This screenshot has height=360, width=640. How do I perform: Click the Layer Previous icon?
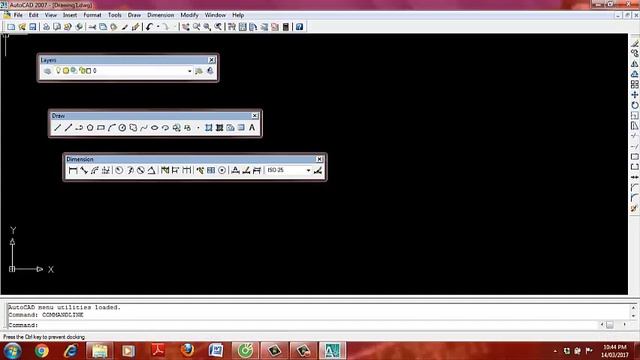(x=210, y=71)
